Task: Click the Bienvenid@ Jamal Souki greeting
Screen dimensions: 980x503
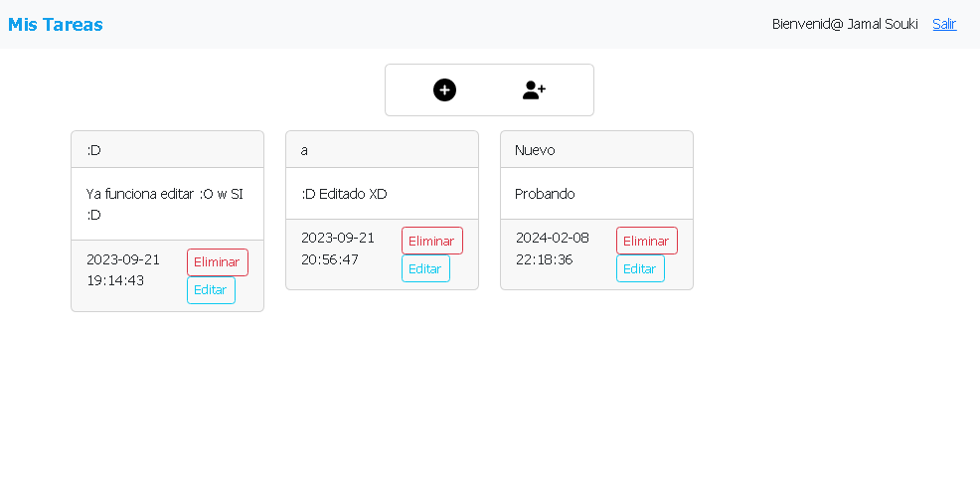Action: (845, 24)
